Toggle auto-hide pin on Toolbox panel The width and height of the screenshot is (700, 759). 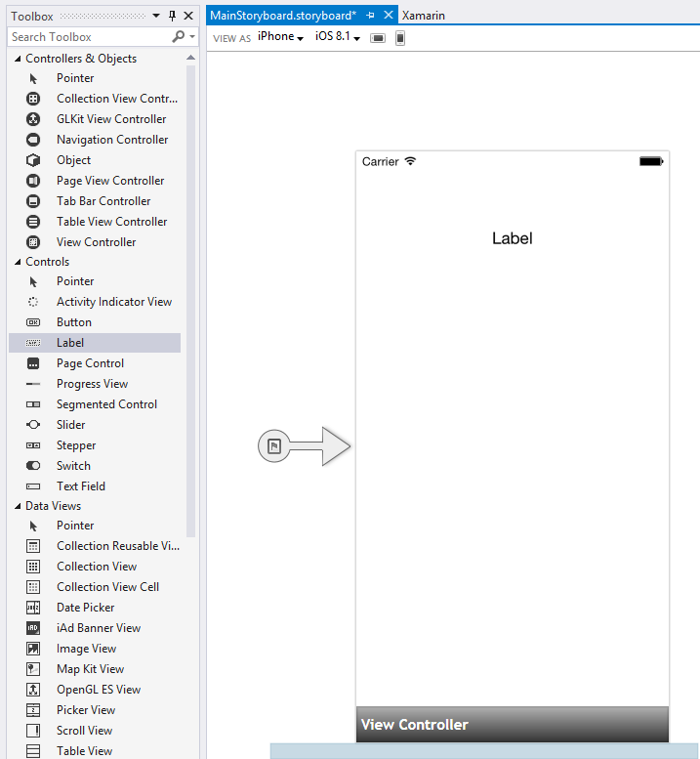(173, 16)
